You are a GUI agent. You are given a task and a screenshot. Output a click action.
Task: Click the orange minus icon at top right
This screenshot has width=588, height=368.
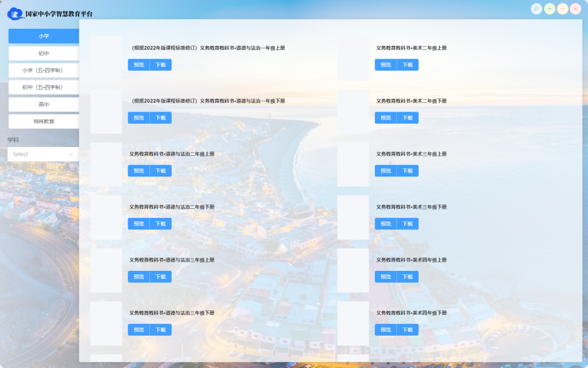[563, 9]
